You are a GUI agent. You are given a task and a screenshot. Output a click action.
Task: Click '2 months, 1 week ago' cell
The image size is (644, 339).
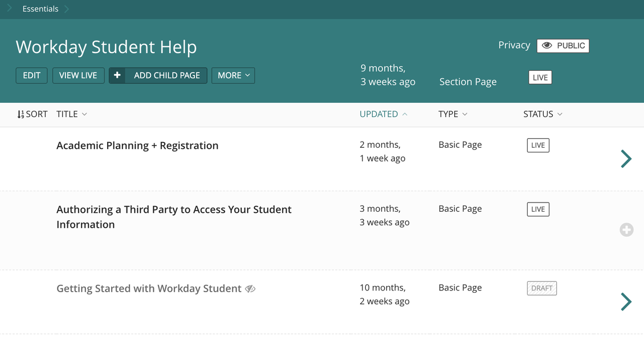(382, 151)
